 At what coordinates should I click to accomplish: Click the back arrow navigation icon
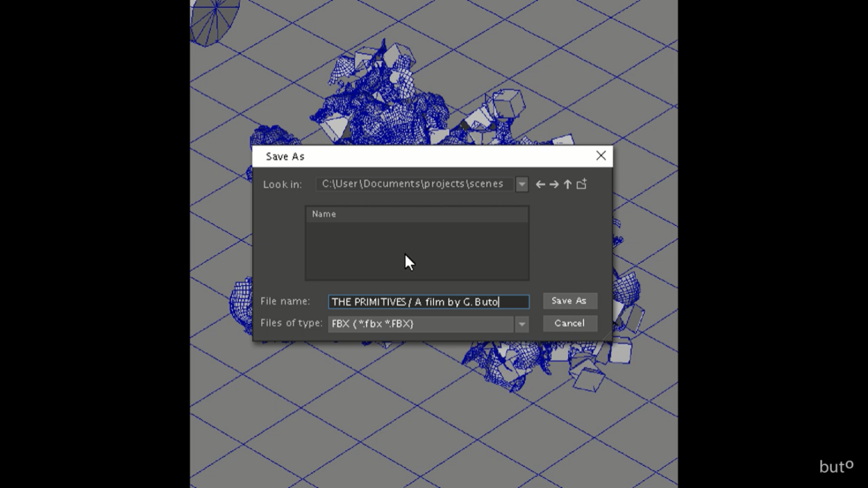tap(540, 185)
